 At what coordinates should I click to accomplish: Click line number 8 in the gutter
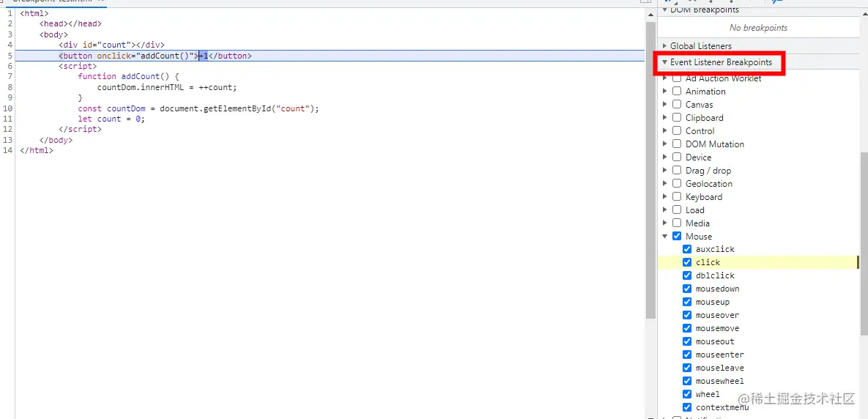(x=10, y=87)
